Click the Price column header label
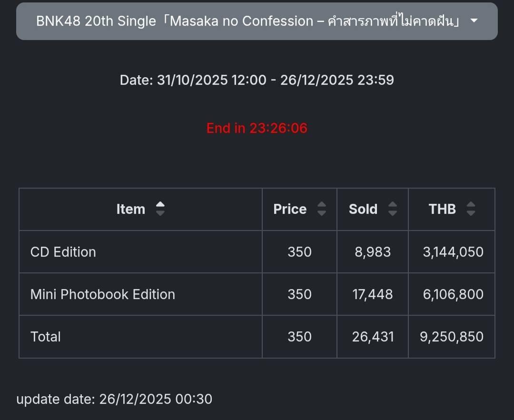Screen dimensions: 514x420 point(290,209)
